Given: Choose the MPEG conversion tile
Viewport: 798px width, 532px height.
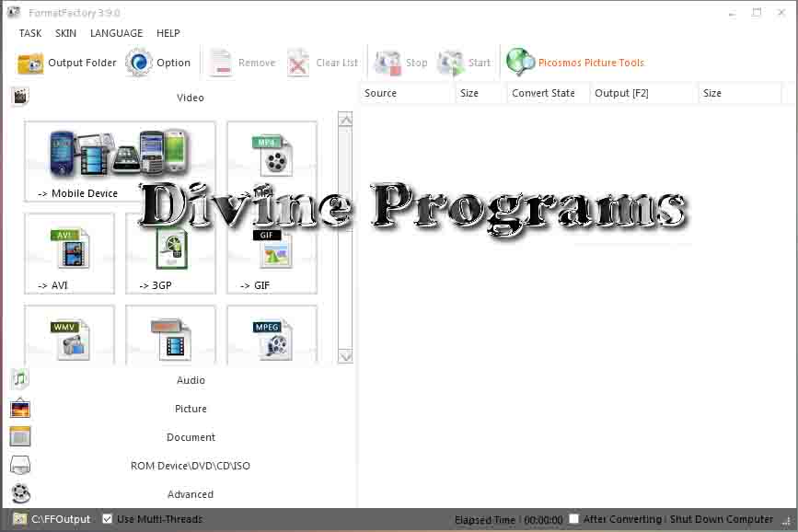Looking at the screenshot, I should 272,335.
